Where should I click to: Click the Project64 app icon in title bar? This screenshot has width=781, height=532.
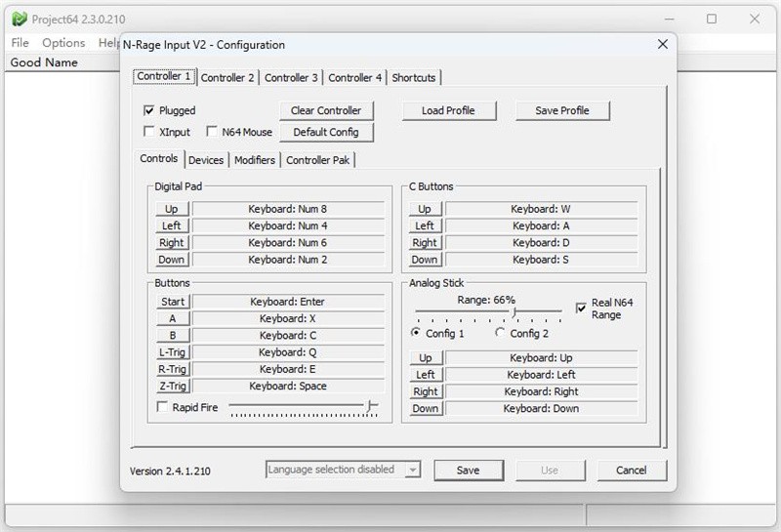(19, 19)
